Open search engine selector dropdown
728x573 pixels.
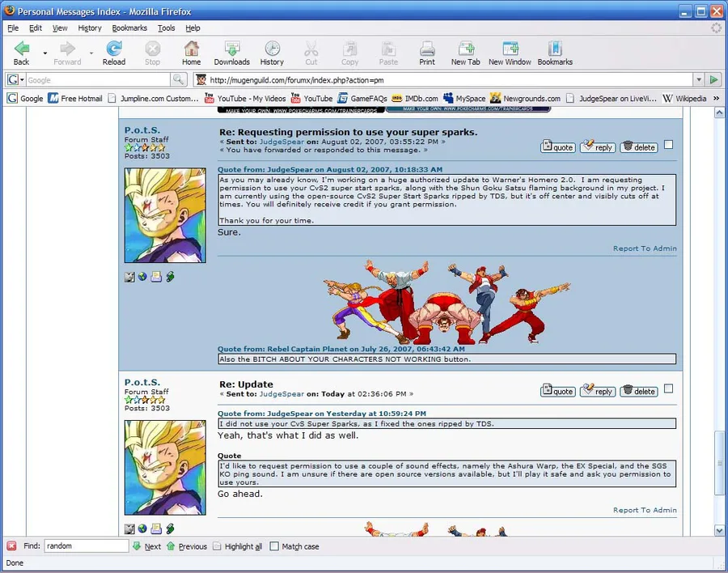15,80
